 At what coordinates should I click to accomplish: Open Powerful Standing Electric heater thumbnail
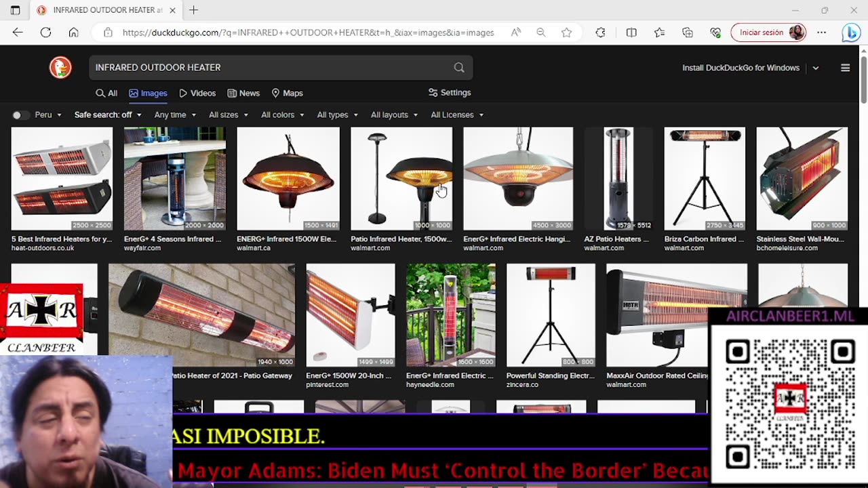(551, 315)
